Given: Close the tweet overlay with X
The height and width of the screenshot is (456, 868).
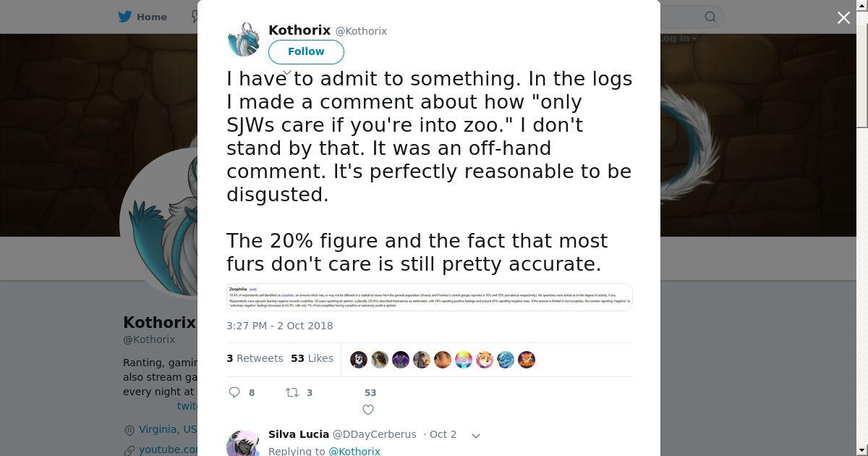Looking at the screenshot, I should pos(843,17).
